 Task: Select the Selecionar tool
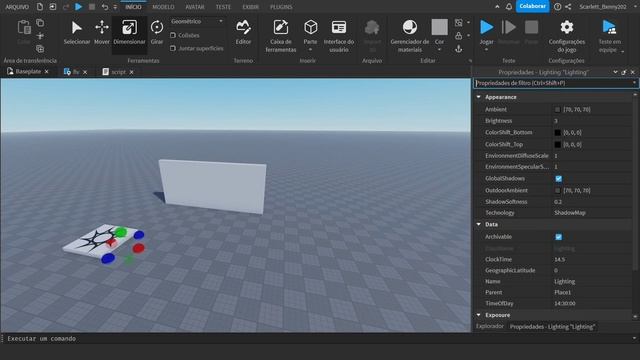pos(77,32)
